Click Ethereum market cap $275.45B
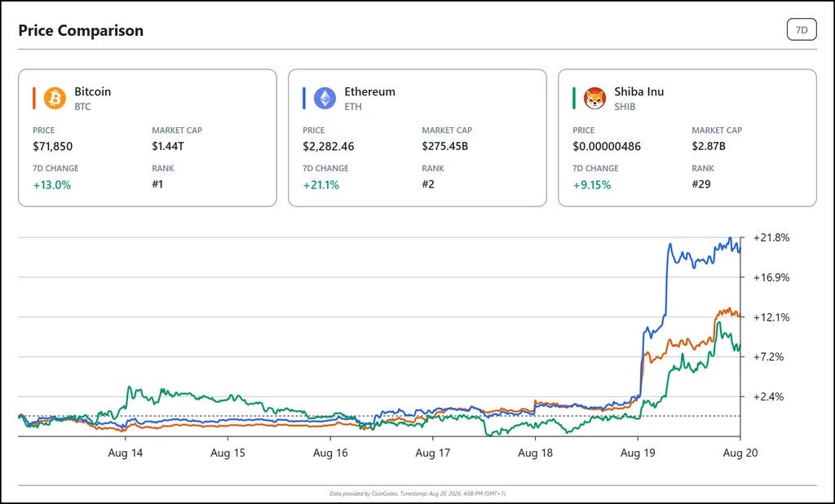The image size is (835, 504). coord(444,146)
